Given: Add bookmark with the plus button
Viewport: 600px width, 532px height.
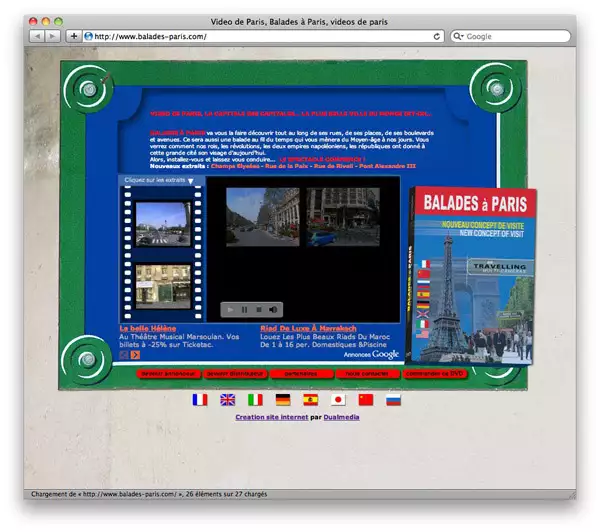Looking at the screenshot, I should (x=74, y=36).
